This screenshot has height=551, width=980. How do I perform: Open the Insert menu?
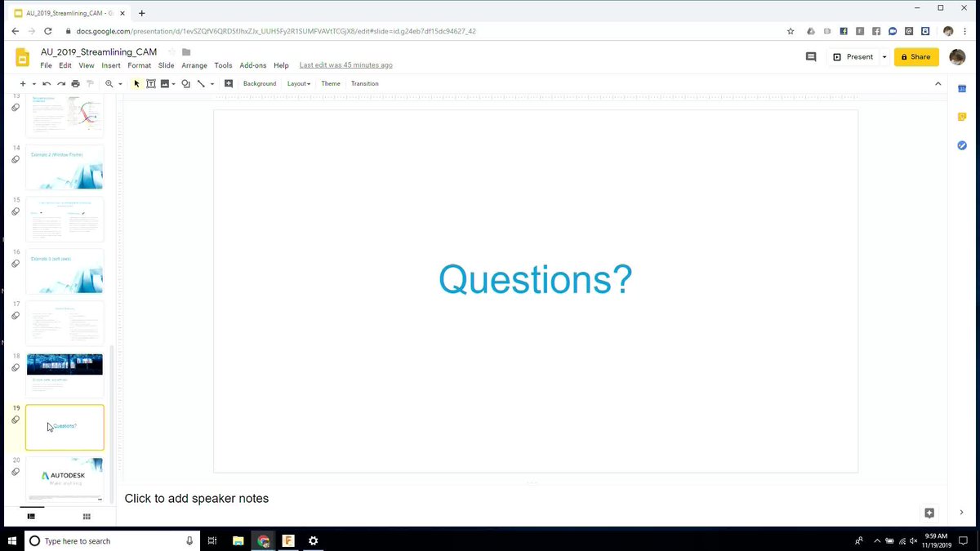pos(110,65)
